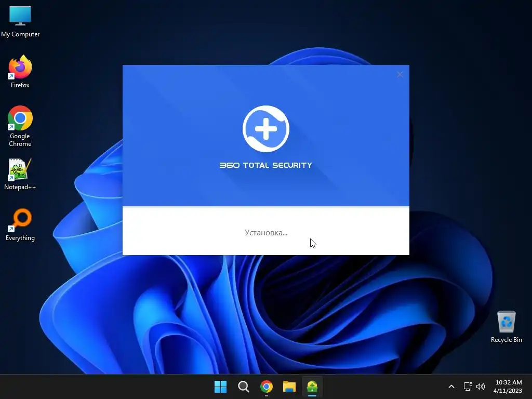Image resolution: width=532 pixels, height=399 pixels.
Task: Open the network status tray icon
Action: 468,387
